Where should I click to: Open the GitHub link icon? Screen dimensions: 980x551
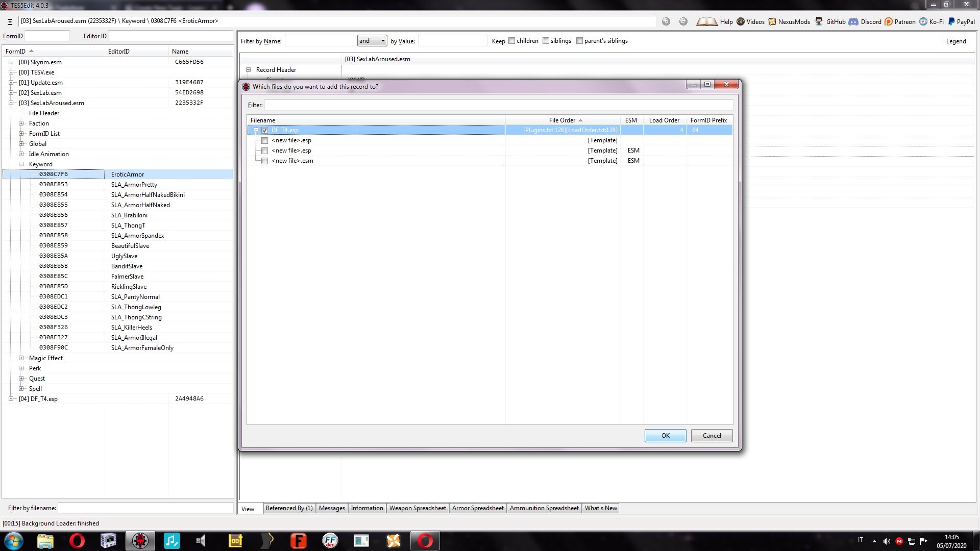[819, 21]
